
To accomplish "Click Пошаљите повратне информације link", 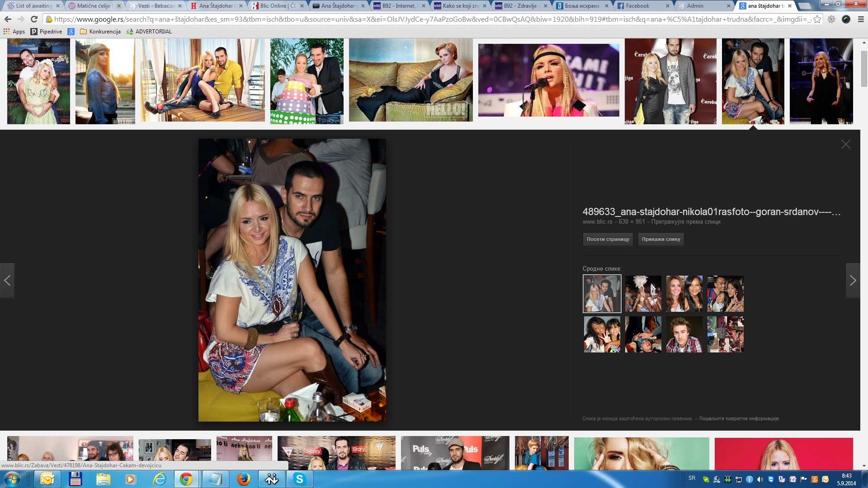I will [x=739, y=418].
